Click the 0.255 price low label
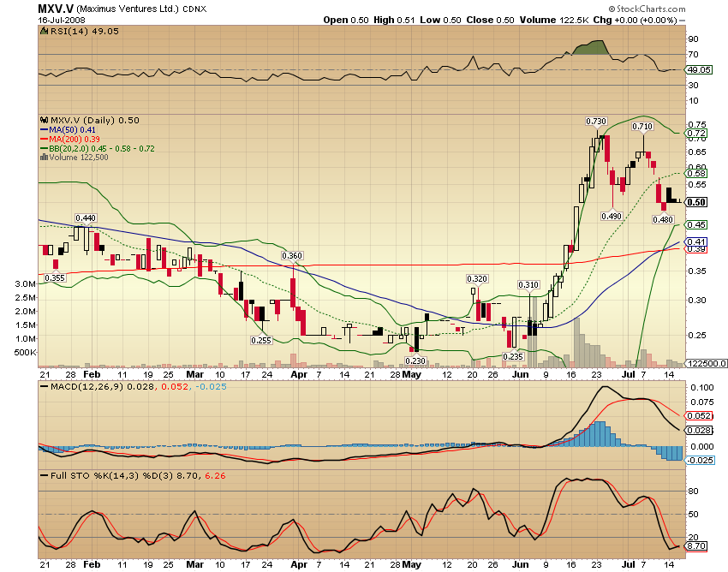 click(x=261, y=340)
